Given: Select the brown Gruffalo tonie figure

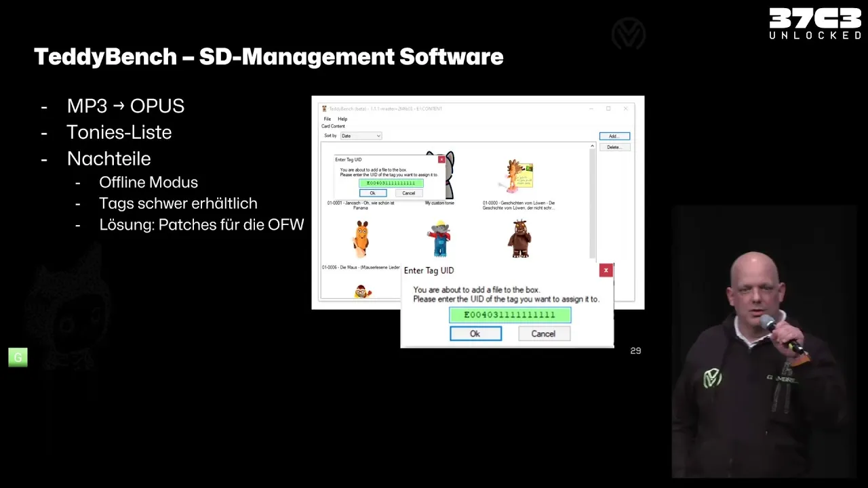Looking at the screenshot, I should [x=520, y=238].
